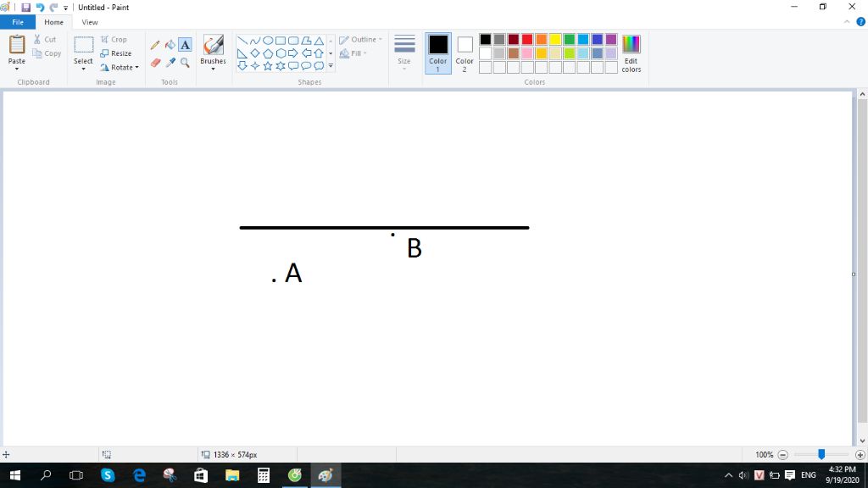Image resolution: width=868 pixels, height=488 pixels.
Task: Click the Resize button
Action: (115, 53)
